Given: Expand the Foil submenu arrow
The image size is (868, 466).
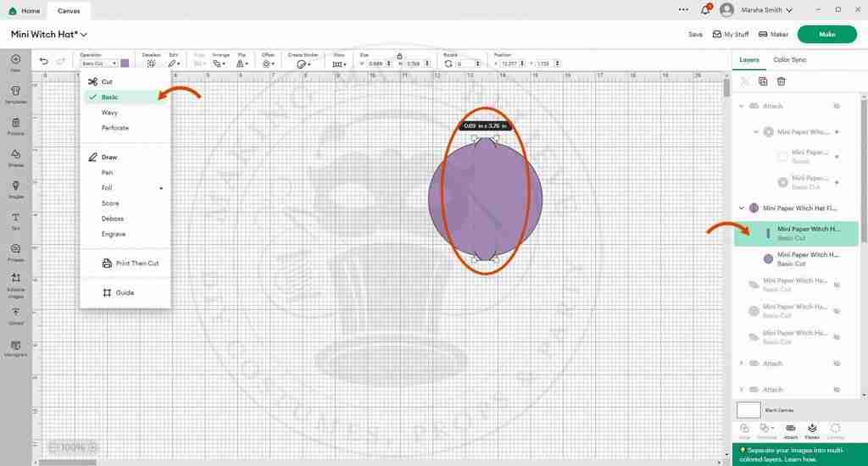Looking at the screenshot, I should 161,188.
